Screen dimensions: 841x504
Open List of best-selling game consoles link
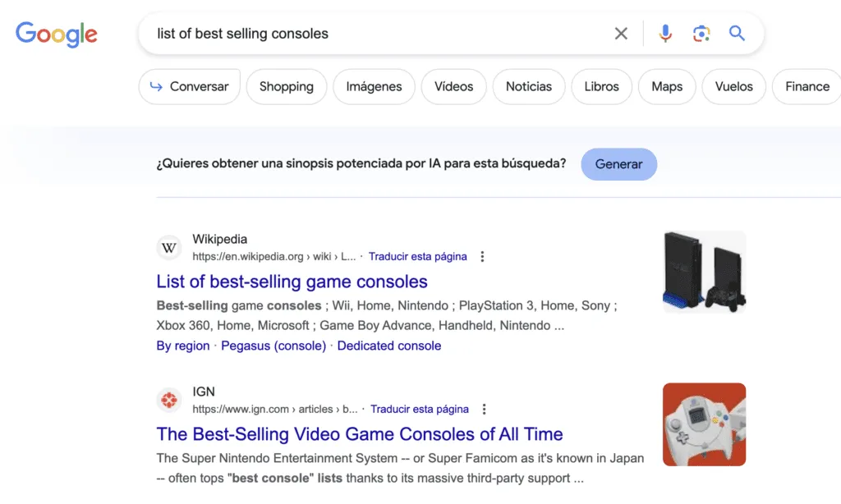tap(292, 282)
